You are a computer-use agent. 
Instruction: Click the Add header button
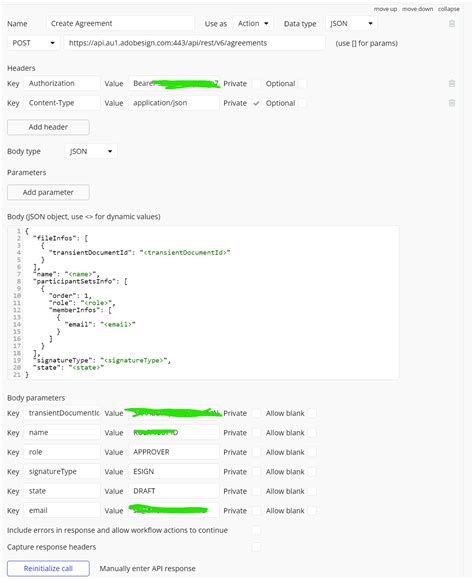(x=48, y=127)
